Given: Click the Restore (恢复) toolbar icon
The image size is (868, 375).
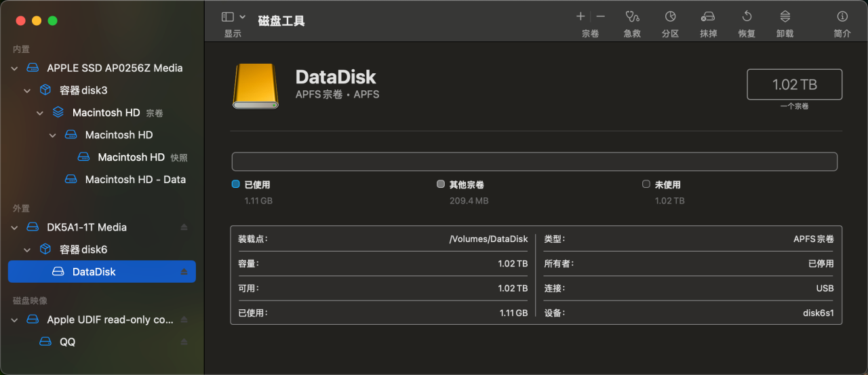Looking at the screenshot, I should coord(747,17).
